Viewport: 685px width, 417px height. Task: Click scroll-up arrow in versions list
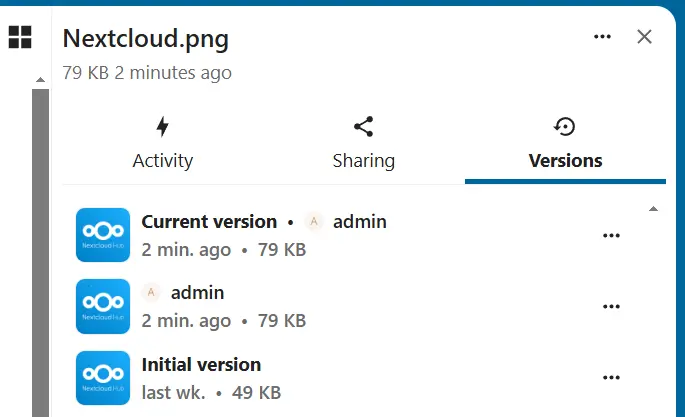point(653,209)
